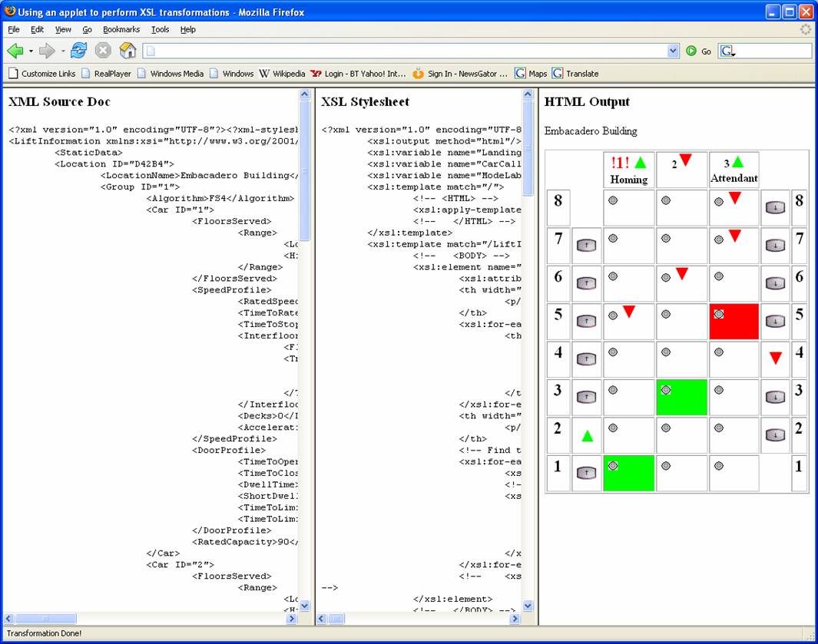Image resolution: width=818 pixels, height=644 pixels.
Task: Click the red down arrow in car 3, floor 8
Action: 735,197
